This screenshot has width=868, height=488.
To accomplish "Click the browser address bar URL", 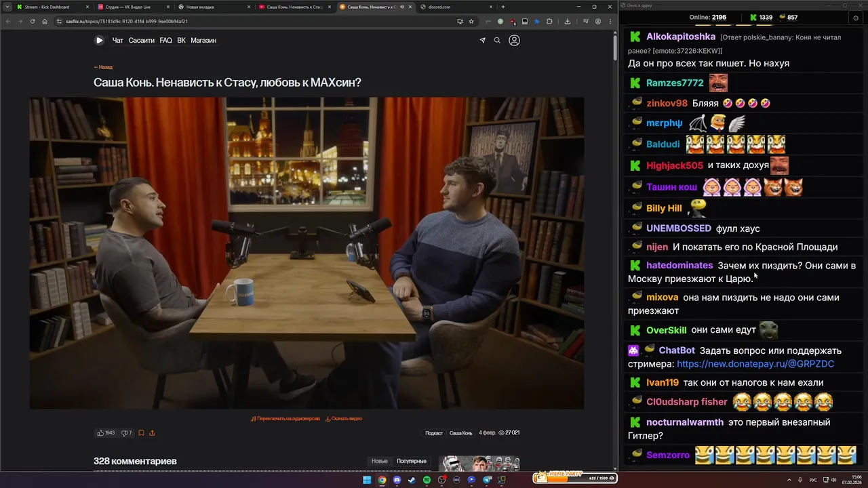I will pos(127,21).
